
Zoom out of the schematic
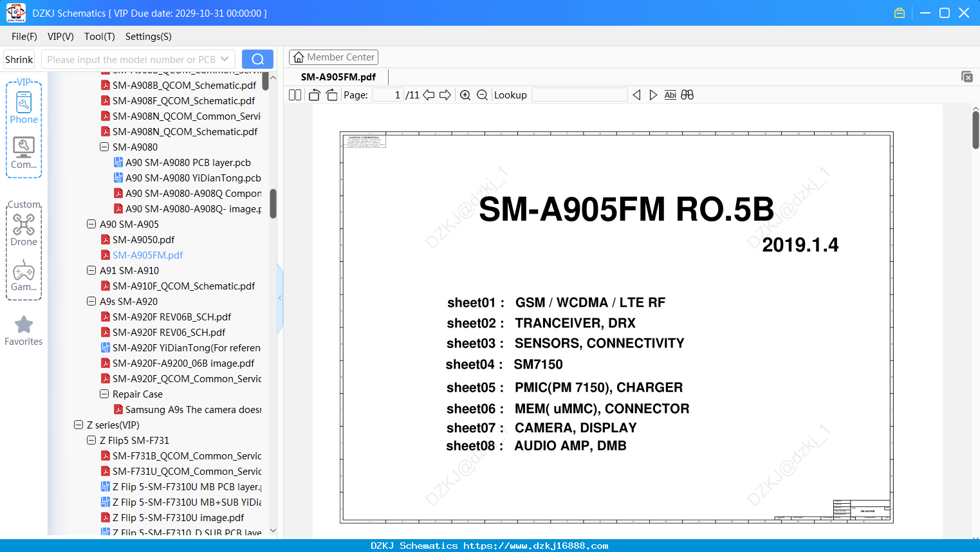[482, 95]
